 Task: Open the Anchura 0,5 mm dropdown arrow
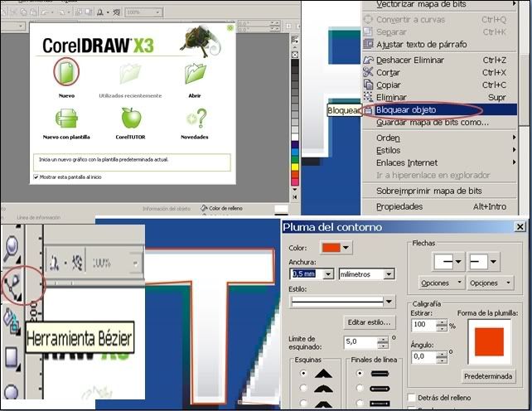pos(328,274)
